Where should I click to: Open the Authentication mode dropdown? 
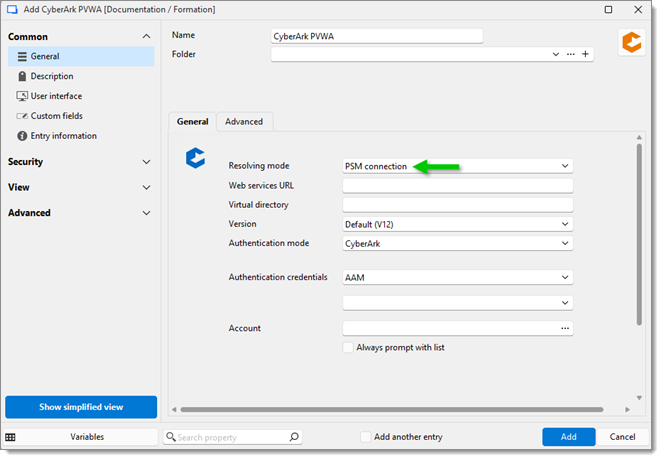pyautogui.click(x=565, y=244)
